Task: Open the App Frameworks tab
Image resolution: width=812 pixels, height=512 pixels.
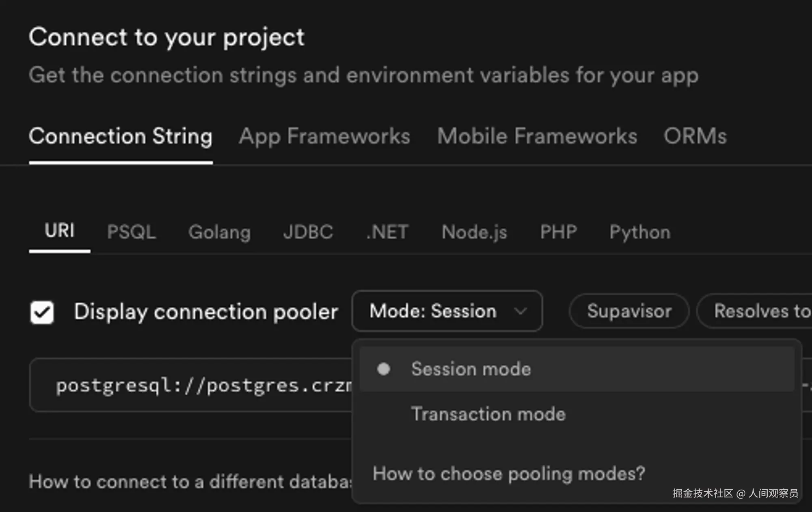Action: click(324, 136)
